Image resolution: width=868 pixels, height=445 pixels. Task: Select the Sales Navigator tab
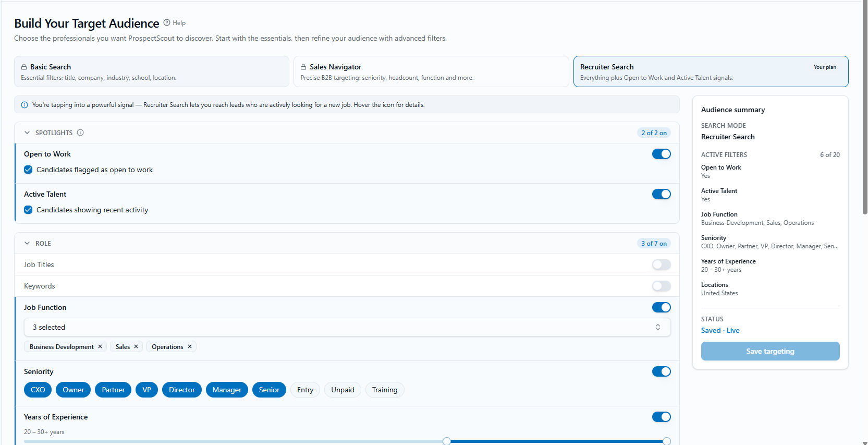point(431,71)
